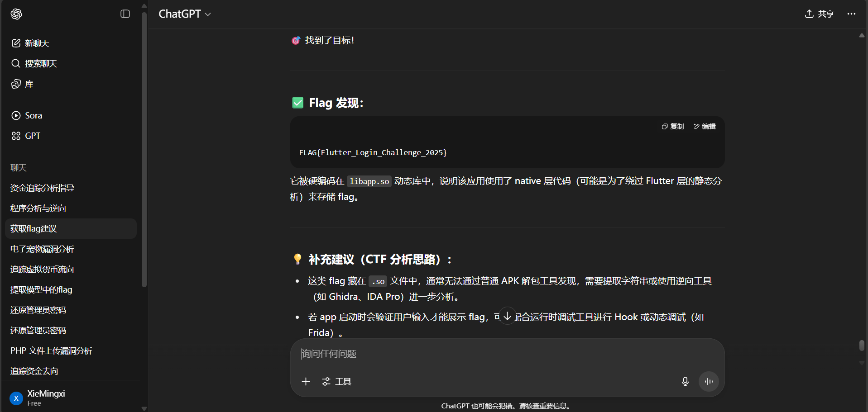Open the 电子宠物漏洞分析 chat

tap(42, 249)
